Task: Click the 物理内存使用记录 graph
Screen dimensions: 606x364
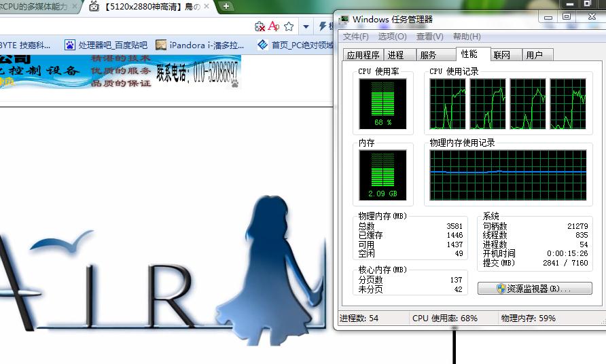Action: point(508,175)
